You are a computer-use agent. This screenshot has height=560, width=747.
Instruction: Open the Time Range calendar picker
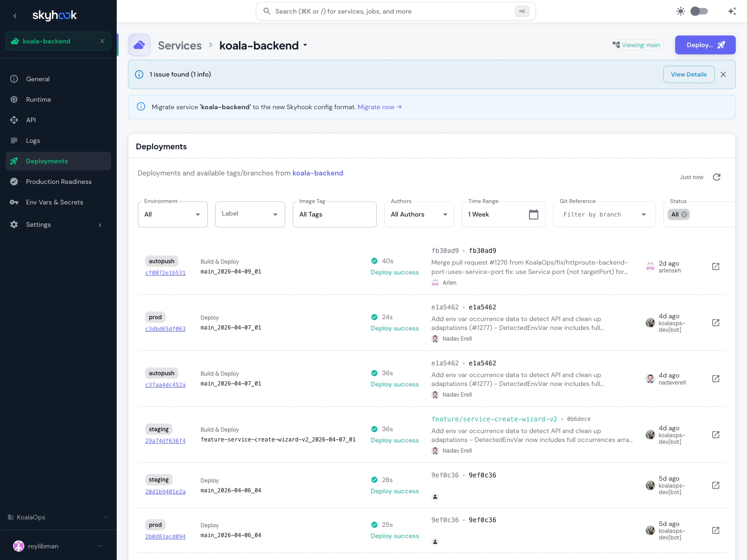click(x=534, y=214)
